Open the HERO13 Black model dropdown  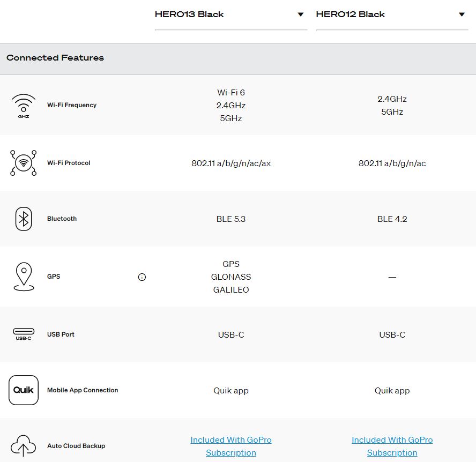tap(230, 14)
